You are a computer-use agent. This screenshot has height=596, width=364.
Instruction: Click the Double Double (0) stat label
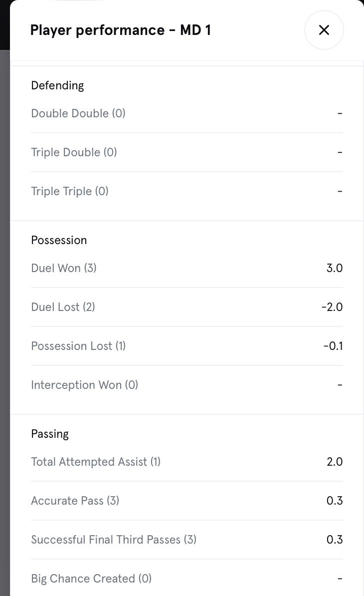tap(78, 113)
